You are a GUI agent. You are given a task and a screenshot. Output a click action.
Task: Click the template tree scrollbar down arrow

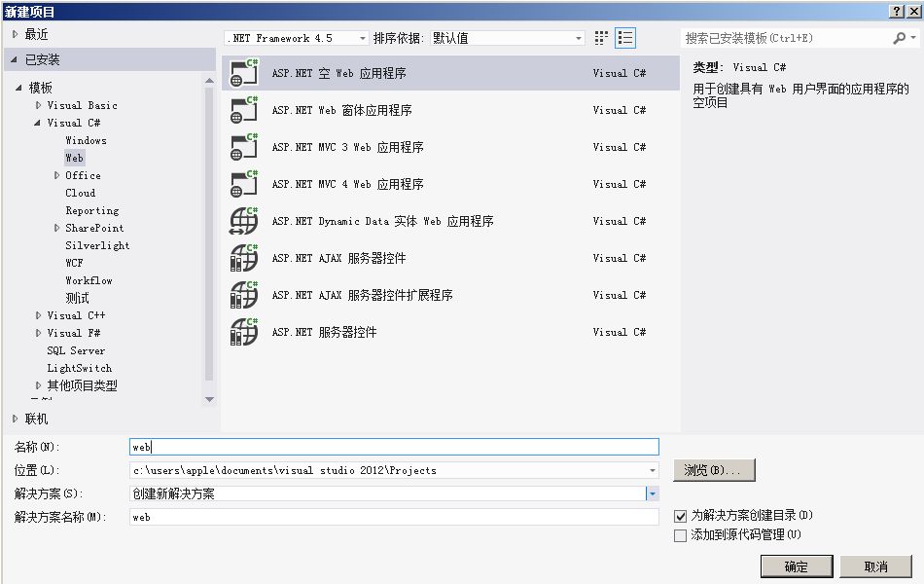[x=209, y=400]
